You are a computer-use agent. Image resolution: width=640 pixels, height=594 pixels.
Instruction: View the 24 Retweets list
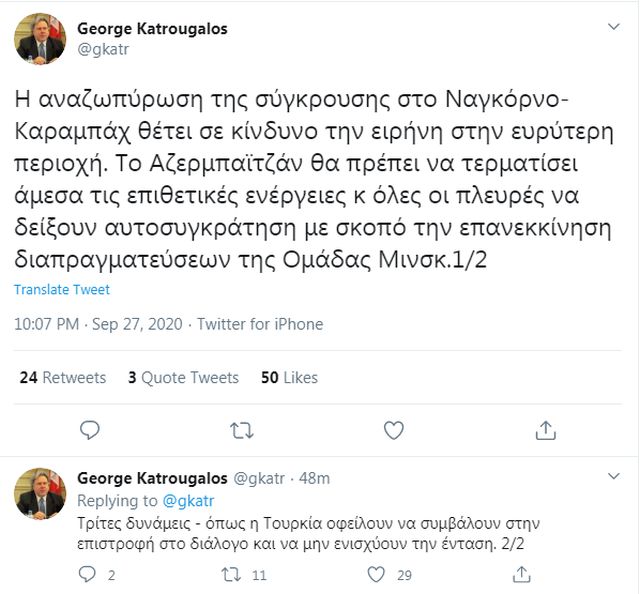(x=62, y=377)
